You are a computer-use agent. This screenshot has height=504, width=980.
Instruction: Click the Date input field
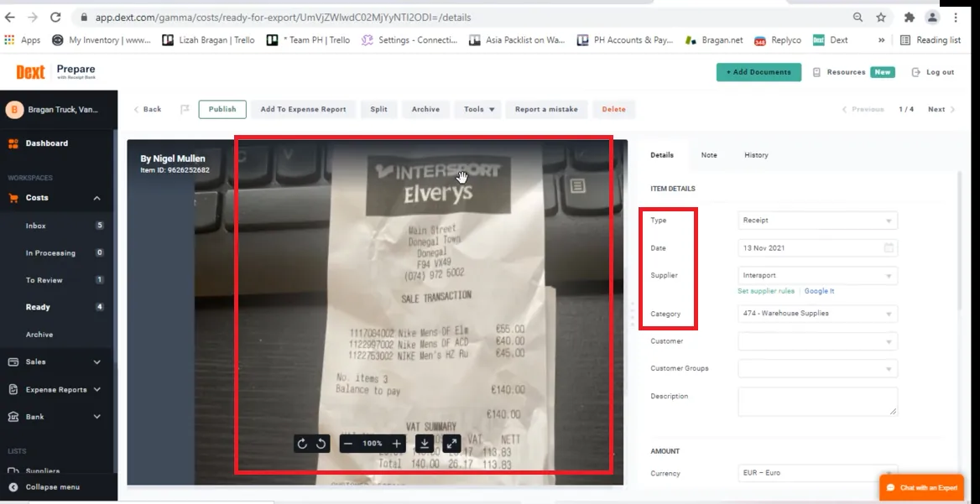click(x=817, y=248)
